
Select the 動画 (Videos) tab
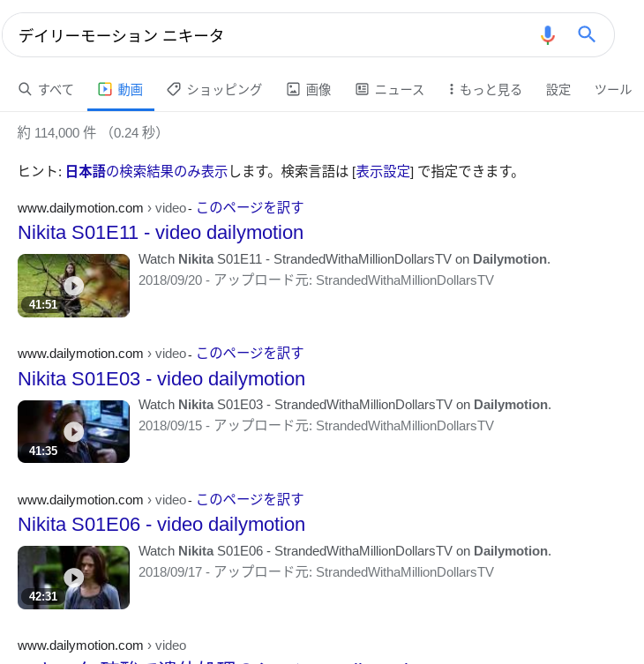(x=121, y=89)
